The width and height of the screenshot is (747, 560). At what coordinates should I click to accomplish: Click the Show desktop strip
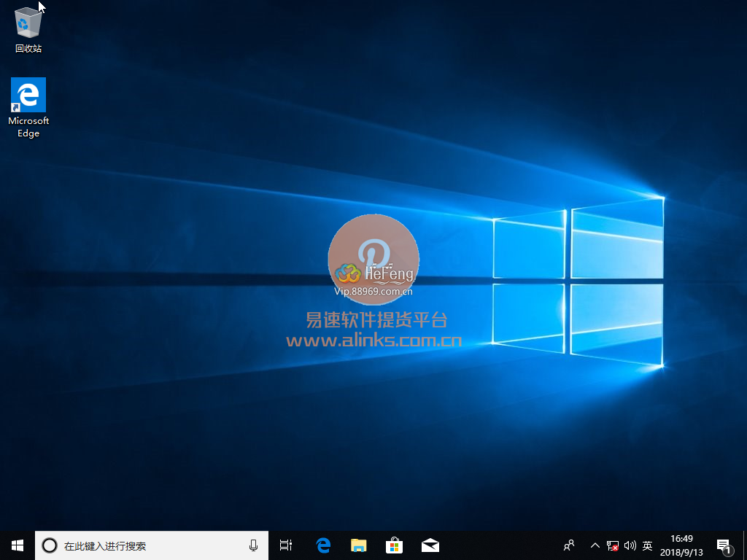(x=745, y=545)
